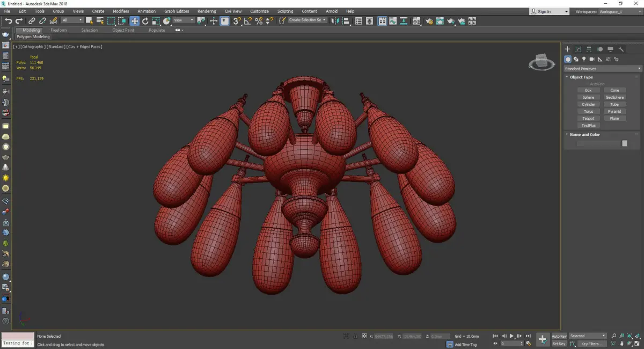
Task: Select the Select and Move tool
Action: coord(134,21)
